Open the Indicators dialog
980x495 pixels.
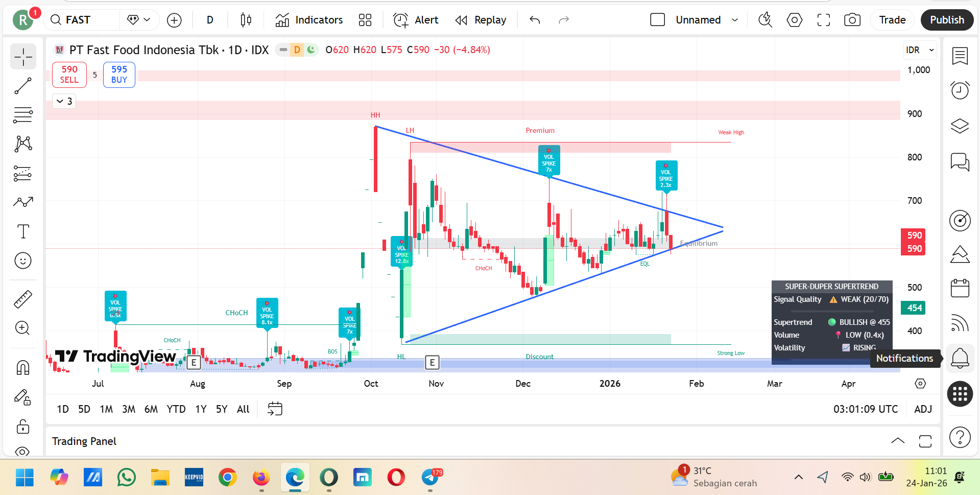pos(309,20)
